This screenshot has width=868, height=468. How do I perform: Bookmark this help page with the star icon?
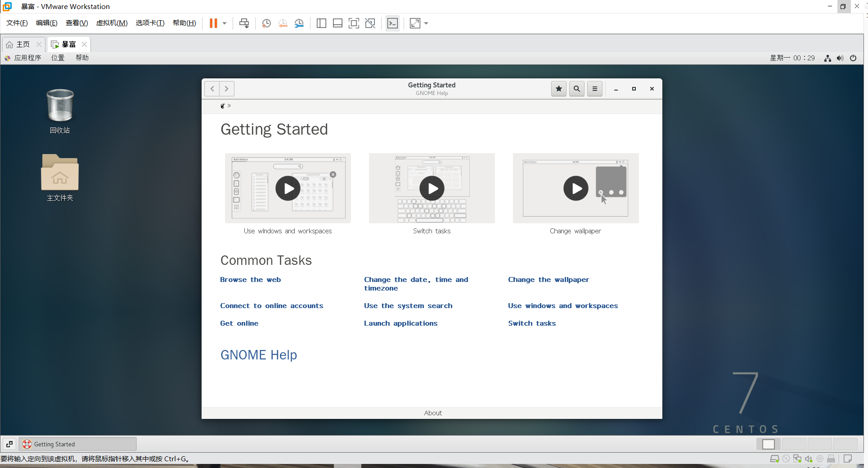(559, 89)
